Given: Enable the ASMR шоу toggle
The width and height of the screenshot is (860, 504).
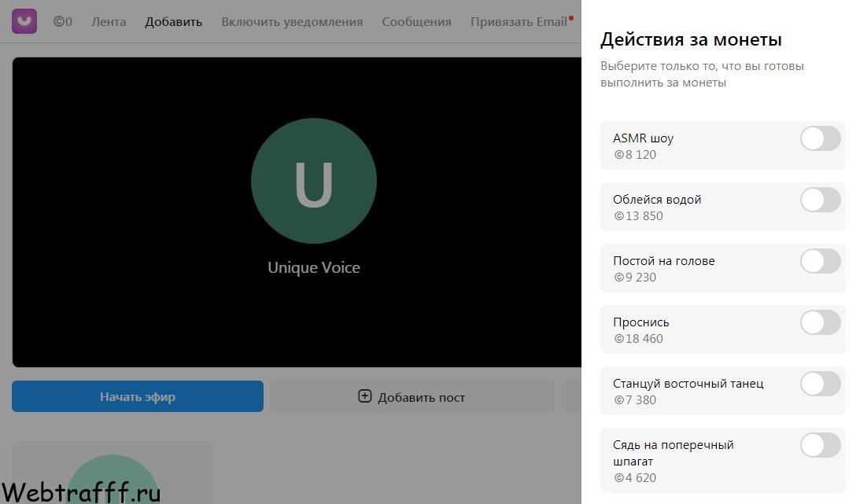Looking at the screenshot, I should [x=820, y=138].
